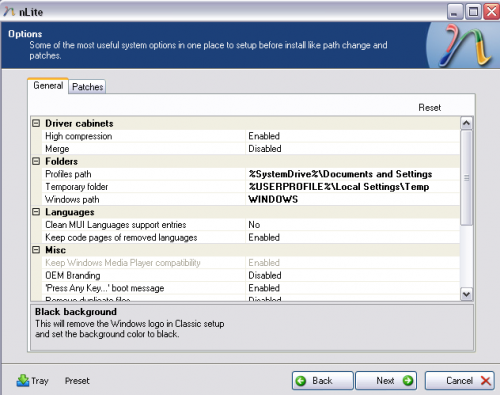Image resolution: width=500 pixels, height=395 pixels.
Task: Go Back to the previous step
Action: (322, 380)
